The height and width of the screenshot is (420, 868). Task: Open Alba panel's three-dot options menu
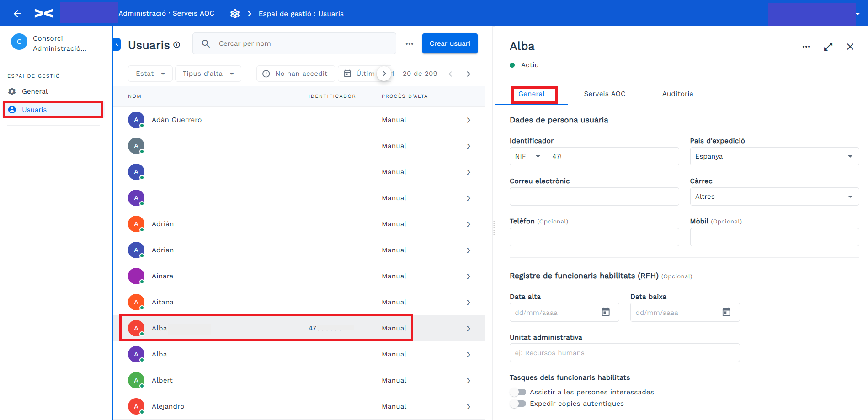pyautogui.click(x=806, y=47)
